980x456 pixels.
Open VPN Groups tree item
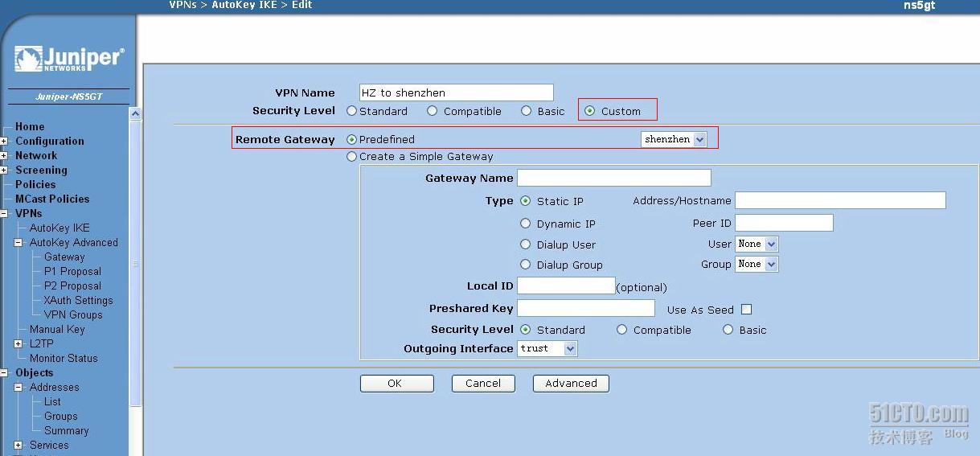pyautogui.click(x=73, y=314)
